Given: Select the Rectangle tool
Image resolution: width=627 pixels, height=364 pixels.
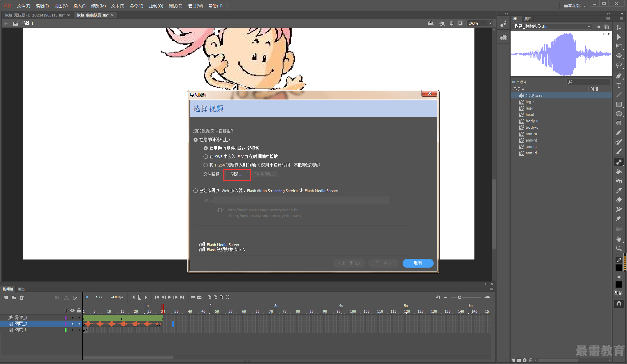Looking at the screenshot, I should (x=619, y=104).
